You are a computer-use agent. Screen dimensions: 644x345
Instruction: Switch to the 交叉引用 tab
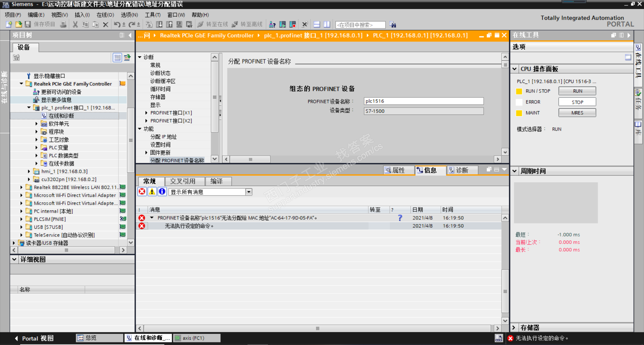[x=185, y=181]
